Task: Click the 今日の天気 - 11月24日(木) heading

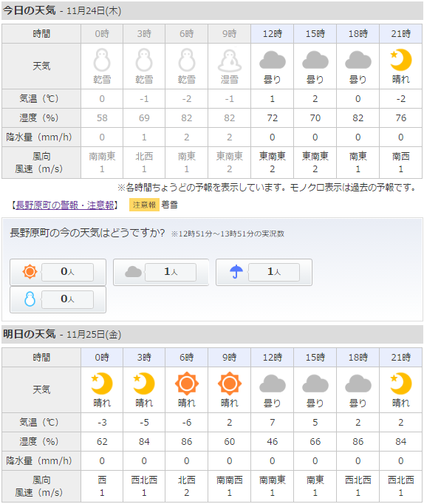Action: point(62,10)
